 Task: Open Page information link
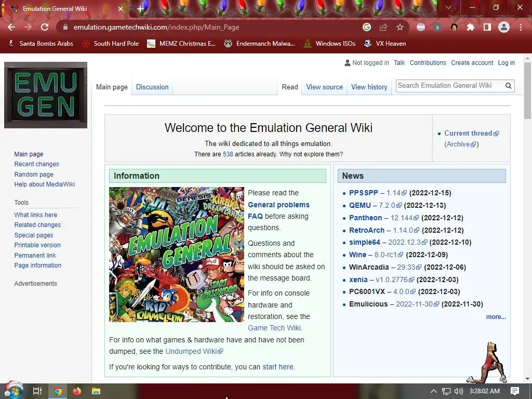coord(37,265)
